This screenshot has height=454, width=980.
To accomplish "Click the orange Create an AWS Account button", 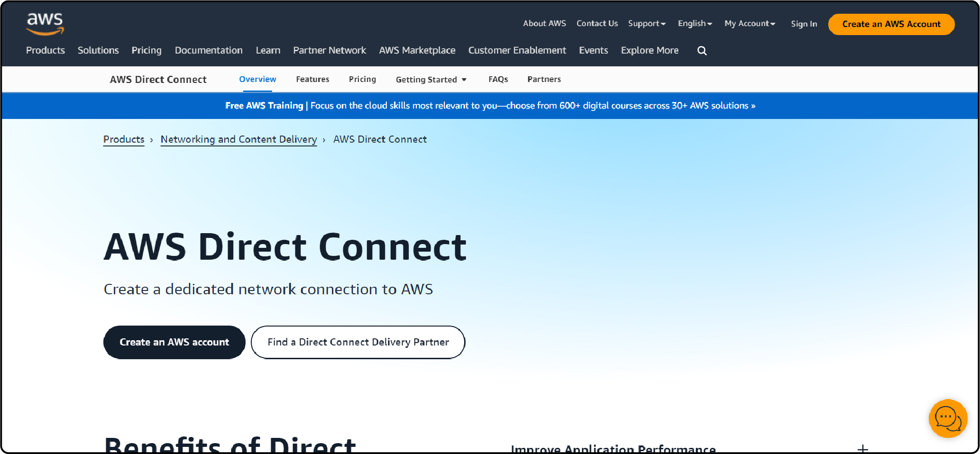I will pos(891,24).
